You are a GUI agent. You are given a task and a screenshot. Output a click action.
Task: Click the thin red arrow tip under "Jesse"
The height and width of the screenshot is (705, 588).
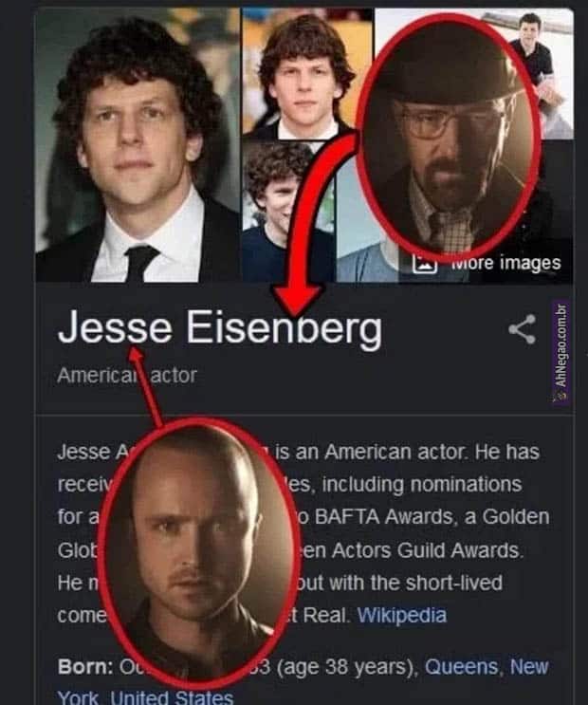click(136, 353)
